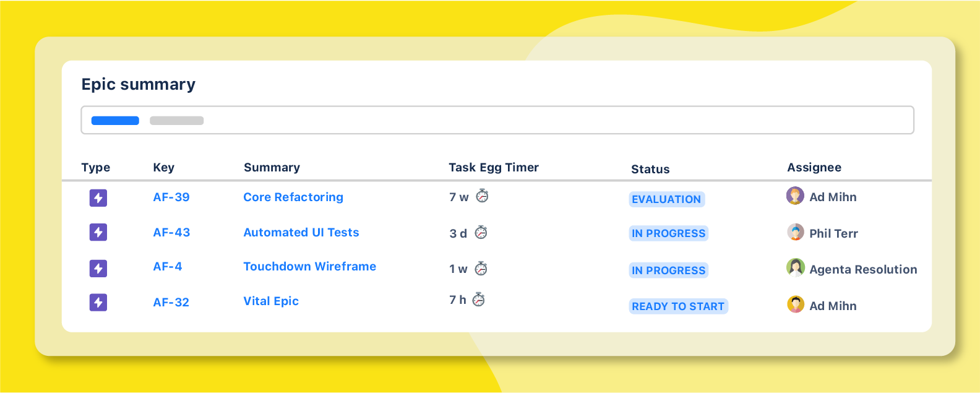Click the stopwatch icon next to 7 w
980x393 pixels.
482,196
